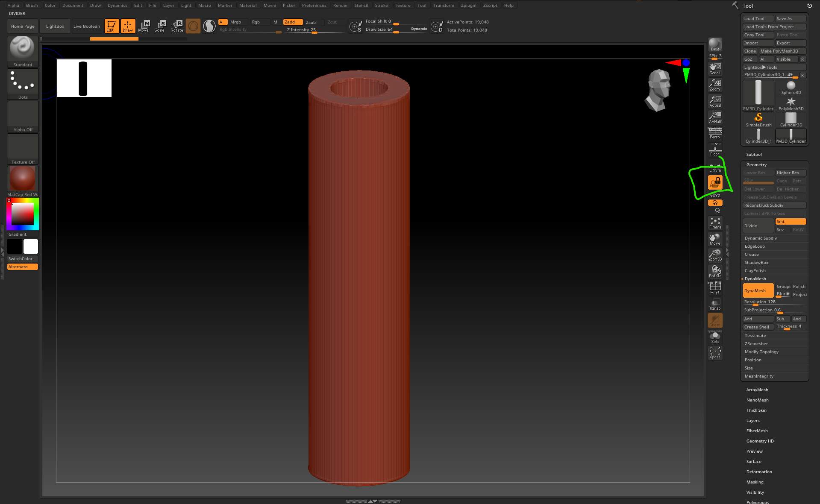Click the Zoom3D navigation icon
820x504 pixels.
(715, 255)
